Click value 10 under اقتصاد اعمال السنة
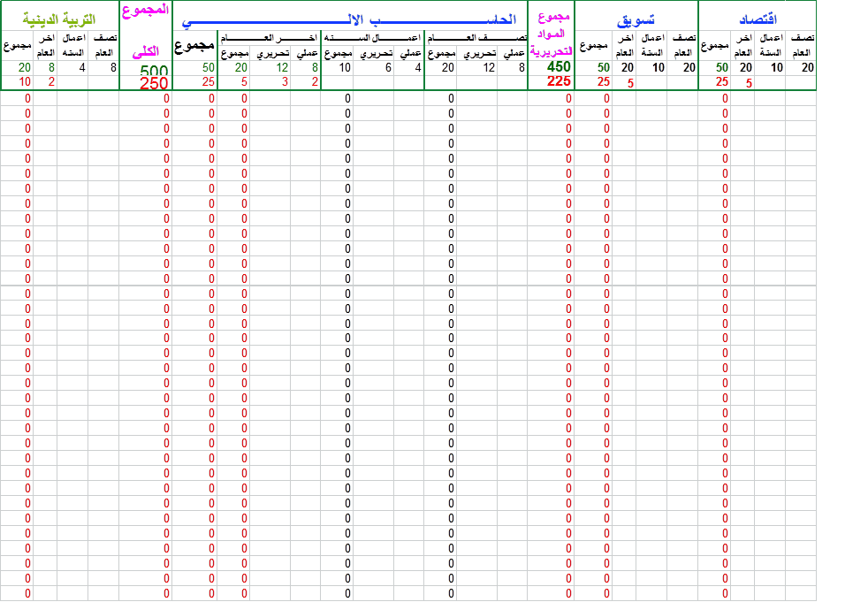The width and height of the screenshot is (868, 602). (x=776, y=67)
